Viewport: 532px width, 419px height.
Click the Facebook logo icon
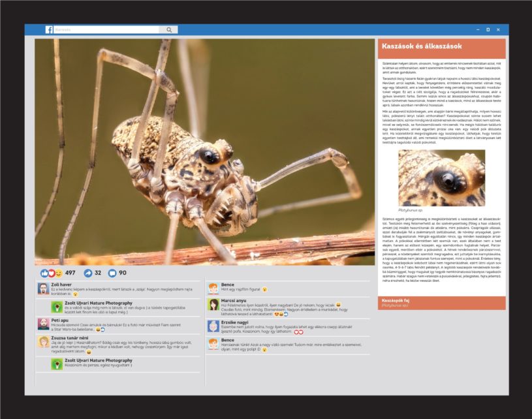(49, 30)
